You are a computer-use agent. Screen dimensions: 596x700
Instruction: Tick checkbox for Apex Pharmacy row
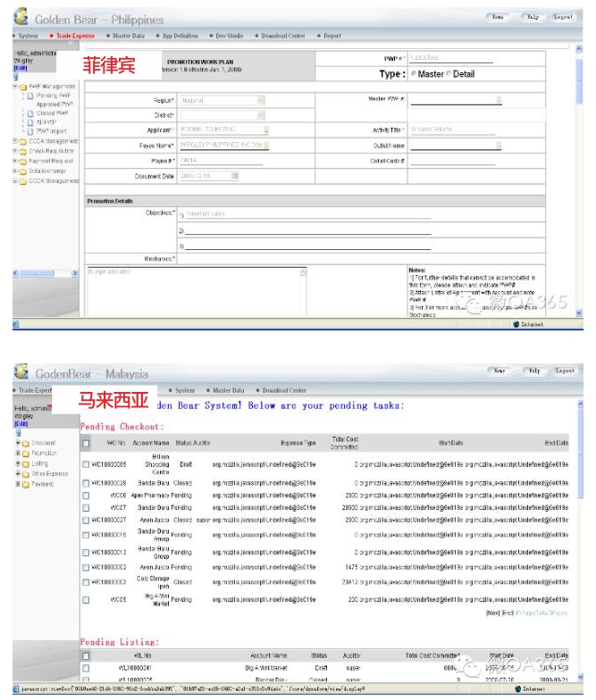click(x=86, y=496)
